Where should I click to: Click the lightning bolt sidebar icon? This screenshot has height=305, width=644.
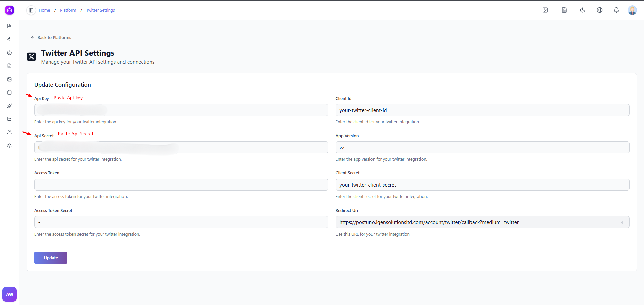[x=9, y=40]
